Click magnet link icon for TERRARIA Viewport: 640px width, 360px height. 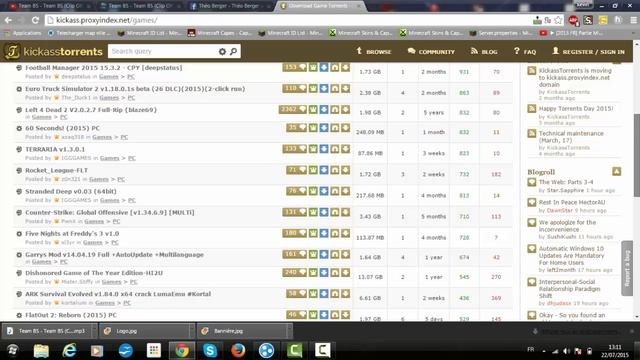pos(335,149)
